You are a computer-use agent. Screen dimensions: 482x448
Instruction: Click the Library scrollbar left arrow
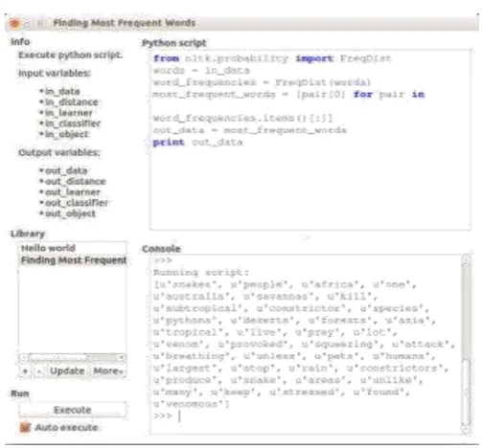point(24,358)
